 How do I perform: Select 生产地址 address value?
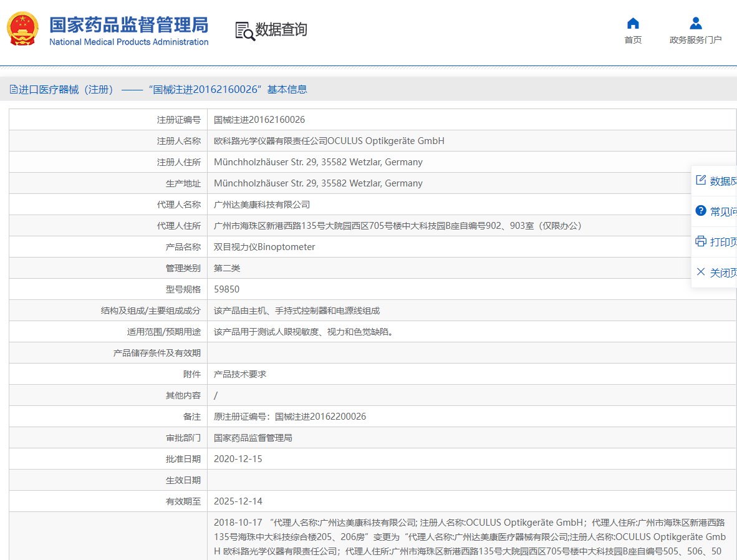coord(318,183)
